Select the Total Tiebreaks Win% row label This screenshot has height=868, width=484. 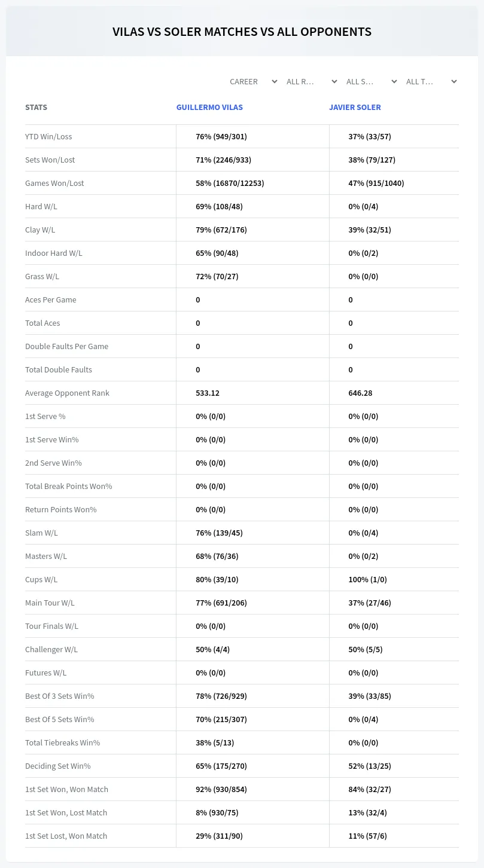[62, 743]
